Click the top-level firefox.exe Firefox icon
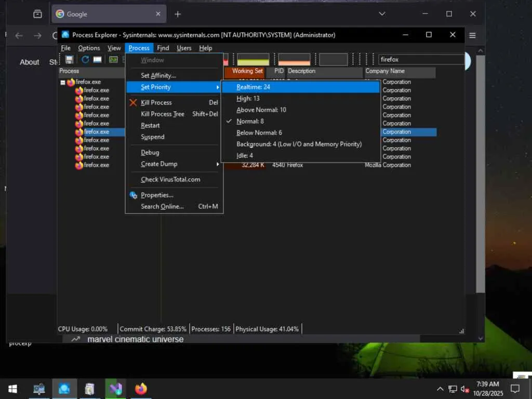The image size is (532, 399). [x=71, y=82]
